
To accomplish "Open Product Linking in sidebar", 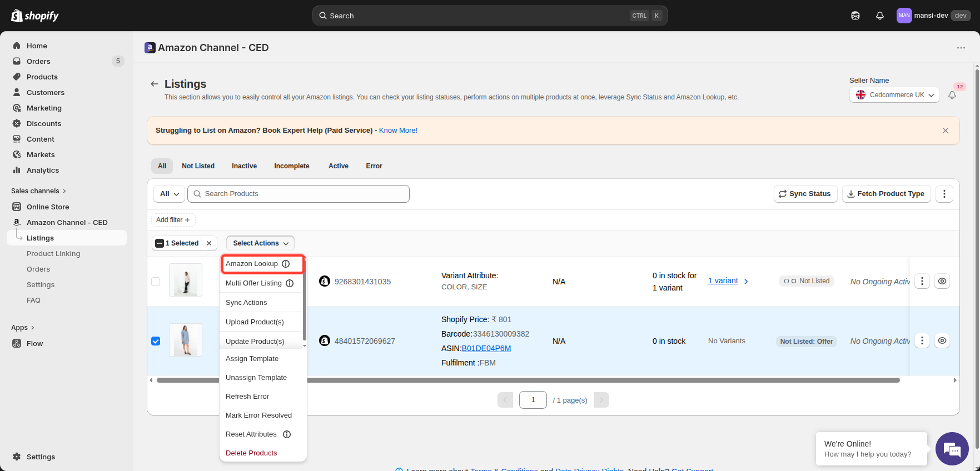I will [x=53, y=253].
